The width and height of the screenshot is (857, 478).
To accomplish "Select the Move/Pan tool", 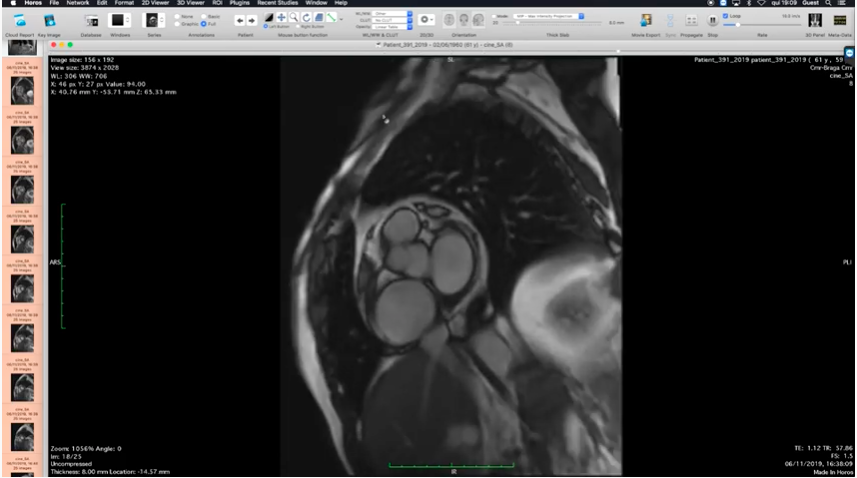I will coord(281,18).
